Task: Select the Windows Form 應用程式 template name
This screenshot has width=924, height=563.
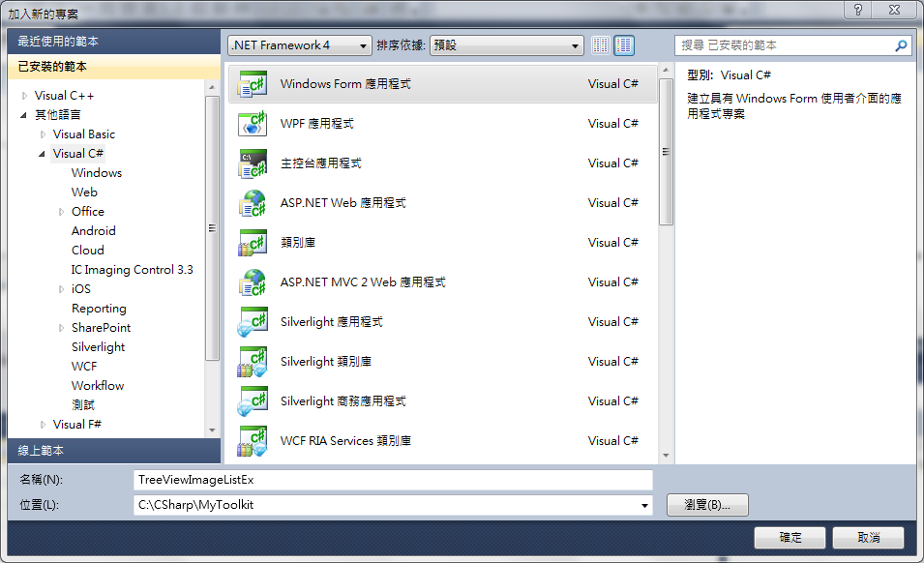Action: [x=345, y=84]
